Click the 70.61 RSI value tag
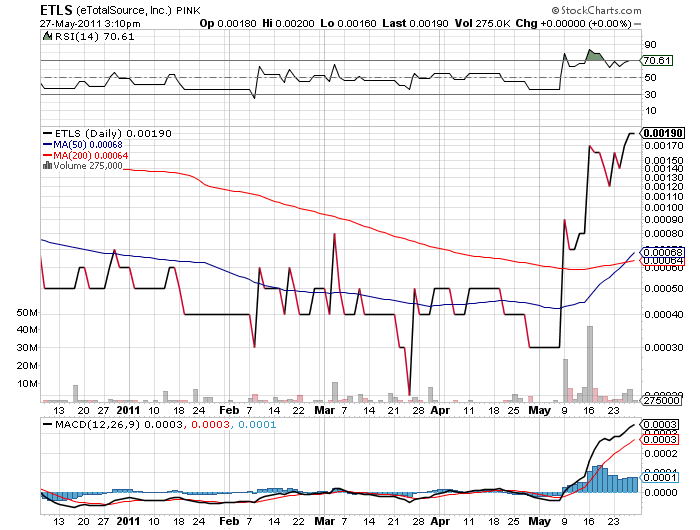Screen dimensions: 700x530 coord(657,60)
